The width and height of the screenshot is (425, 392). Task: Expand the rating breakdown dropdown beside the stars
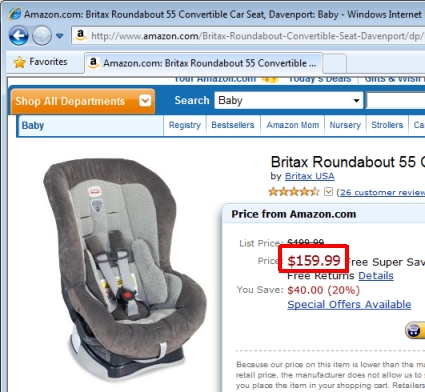pos(328,192)
